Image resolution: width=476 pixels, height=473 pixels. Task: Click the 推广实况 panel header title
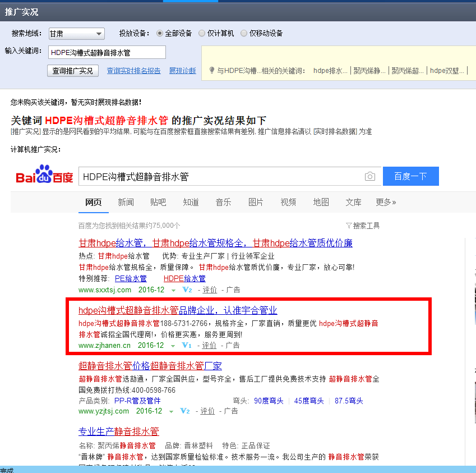coord(21,12)
